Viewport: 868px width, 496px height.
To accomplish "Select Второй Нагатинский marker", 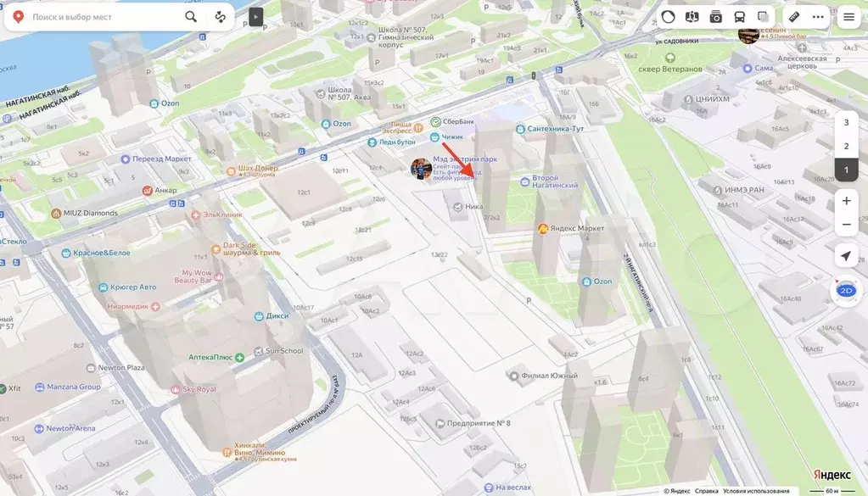I will (x=524, y=181).
